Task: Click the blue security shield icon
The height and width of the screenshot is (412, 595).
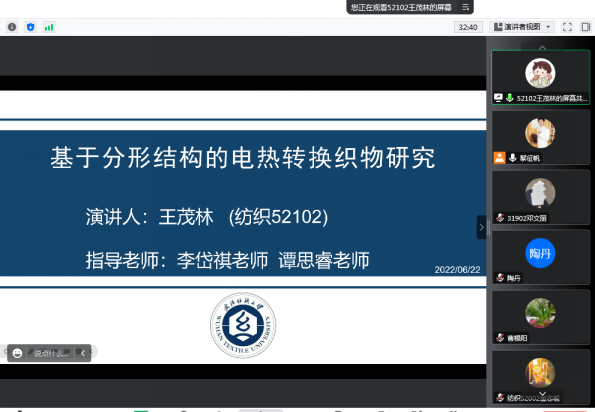Action: point(31,27)
